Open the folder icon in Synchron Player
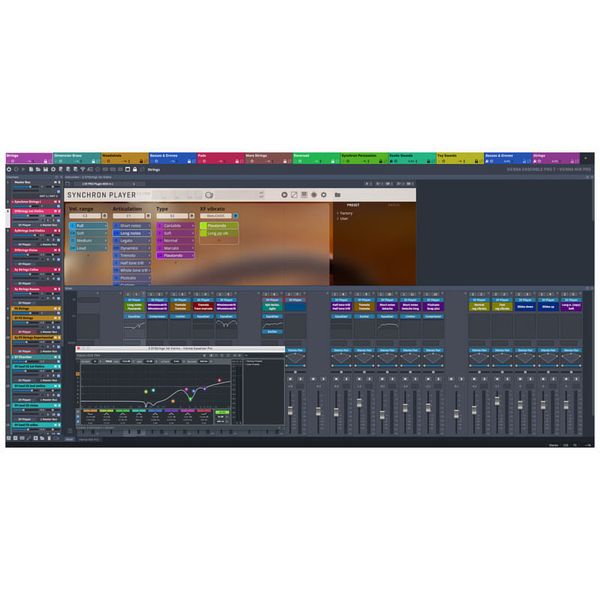Viewport: 600px width, 600px height. point(338,194)
